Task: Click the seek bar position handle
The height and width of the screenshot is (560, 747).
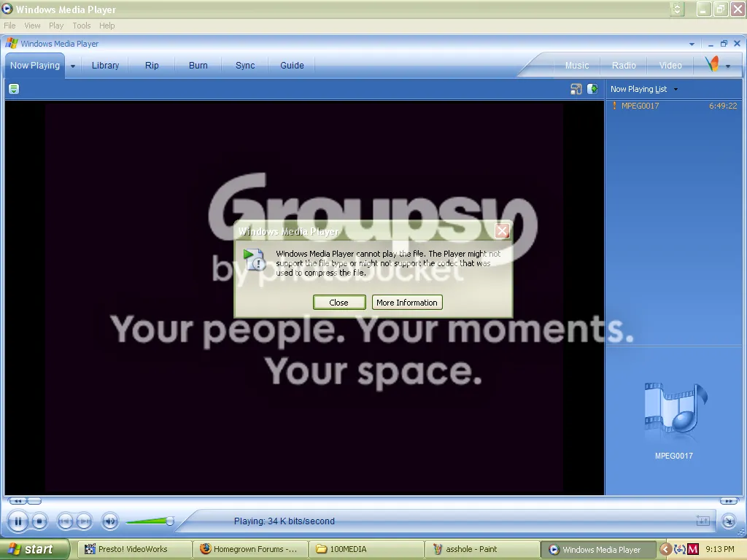Action: pos(34,501)
